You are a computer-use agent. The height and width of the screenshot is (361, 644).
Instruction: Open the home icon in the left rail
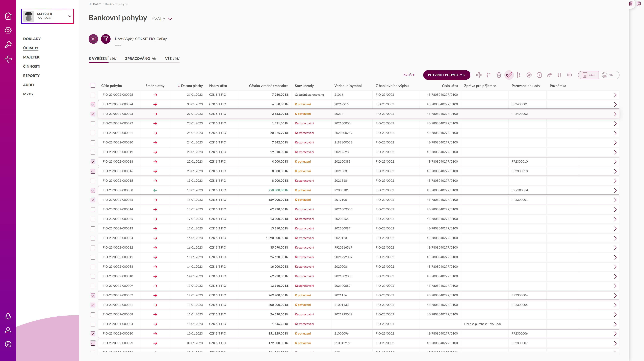[8, 16]
